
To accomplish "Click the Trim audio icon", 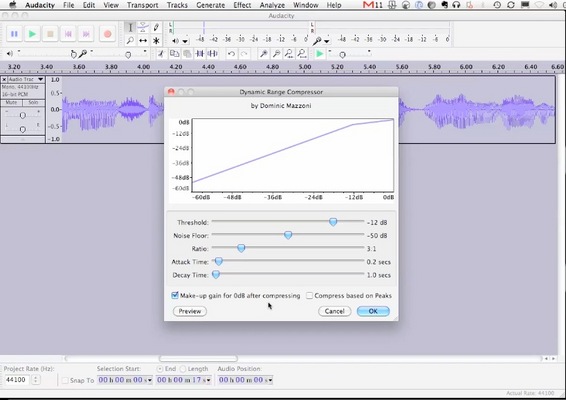I will 200,54.
